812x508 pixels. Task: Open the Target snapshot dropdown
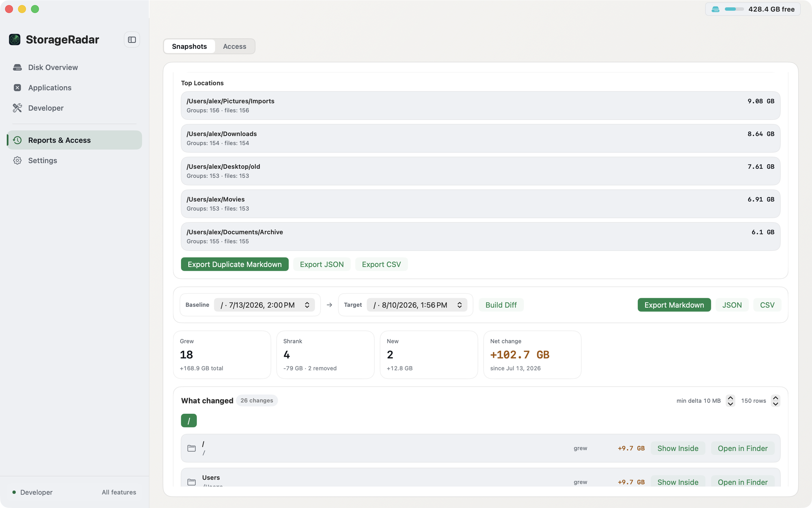pos(417,305)
